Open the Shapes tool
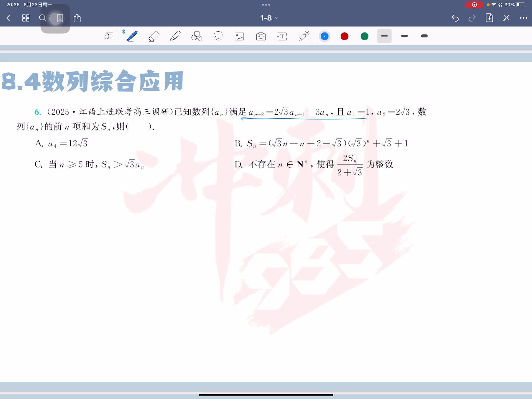Screen dimensions: 532x399 (196, 36)
